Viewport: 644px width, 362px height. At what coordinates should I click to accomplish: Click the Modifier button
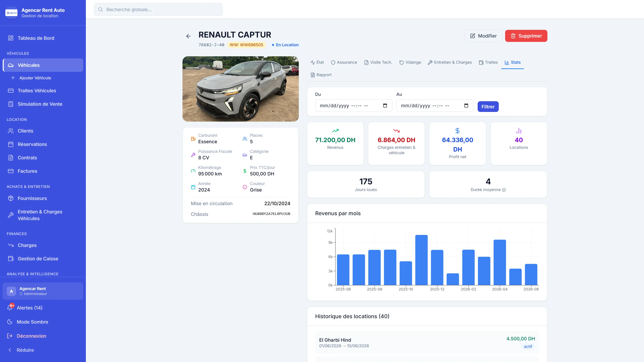(x=483, y=36)
